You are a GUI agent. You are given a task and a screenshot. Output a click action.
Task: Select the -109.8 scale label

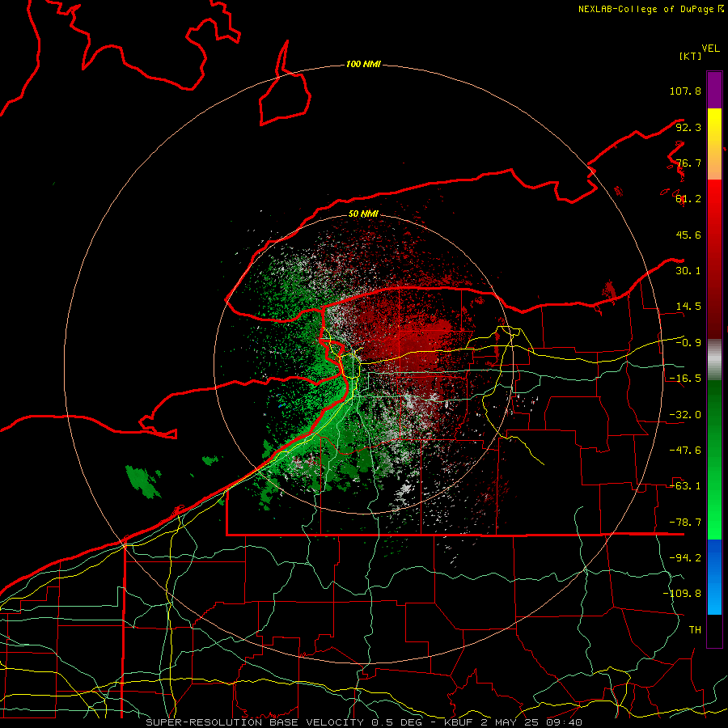[682, 594]
